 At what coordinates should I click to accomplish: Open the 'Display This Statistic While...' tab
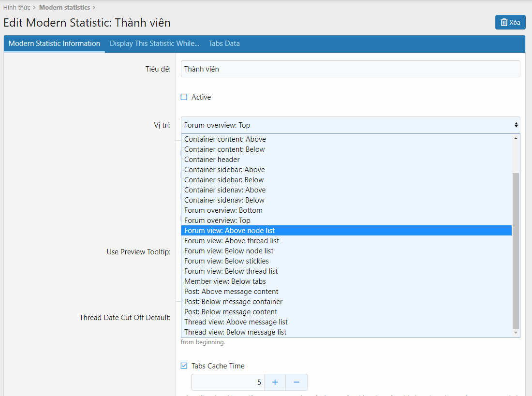coord(154,44)
